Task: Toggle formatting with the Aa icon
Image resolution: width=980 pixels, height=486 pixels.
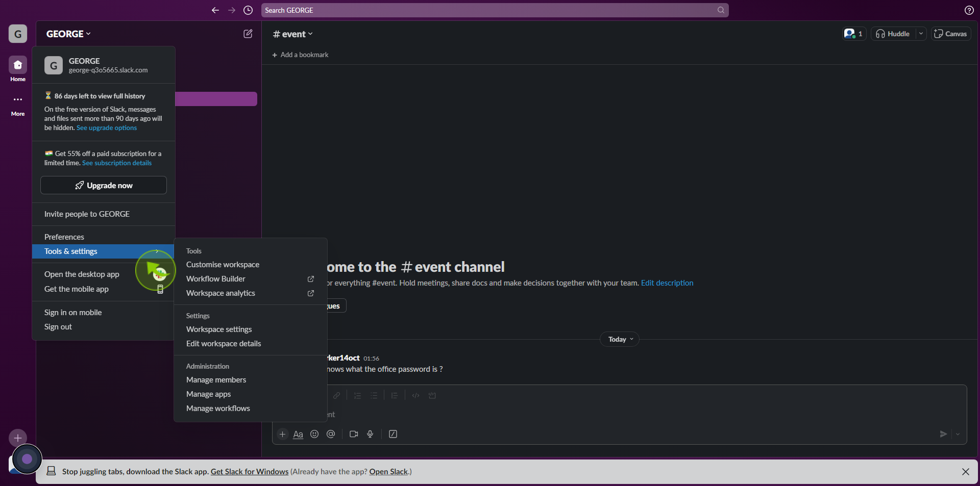Action: pyautogui.click(x=298, y=434)
